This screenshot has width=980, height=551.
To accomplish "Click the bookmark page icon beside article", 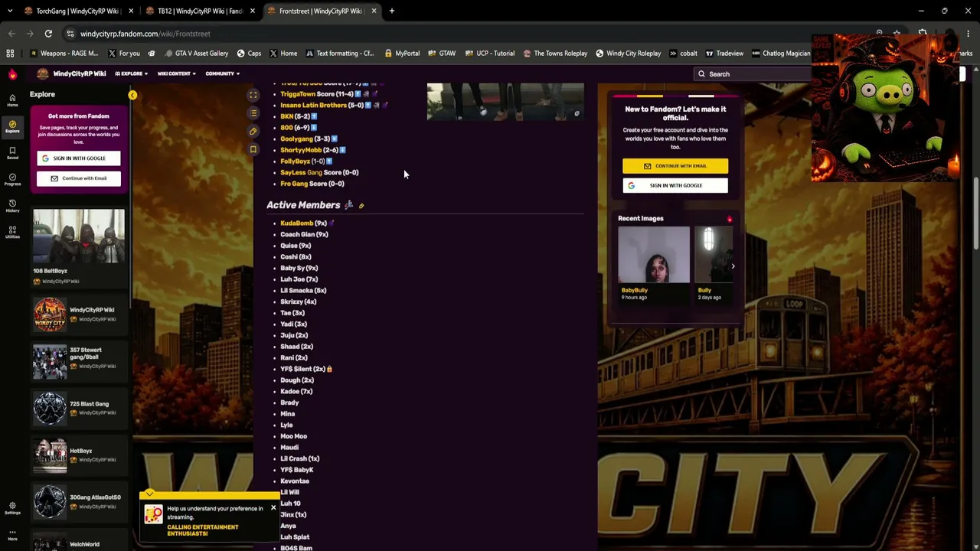I will [x=253, y=150].
